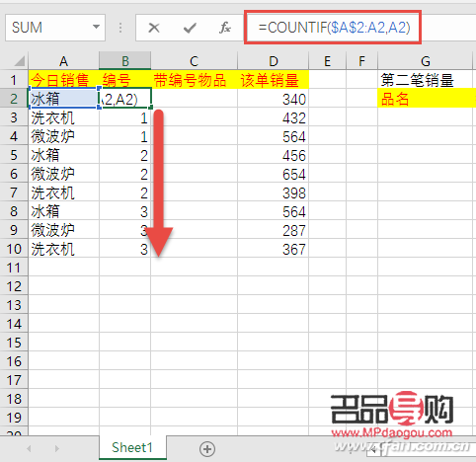Click inside the formula bar COUNTIF text

tap(334, 28)
